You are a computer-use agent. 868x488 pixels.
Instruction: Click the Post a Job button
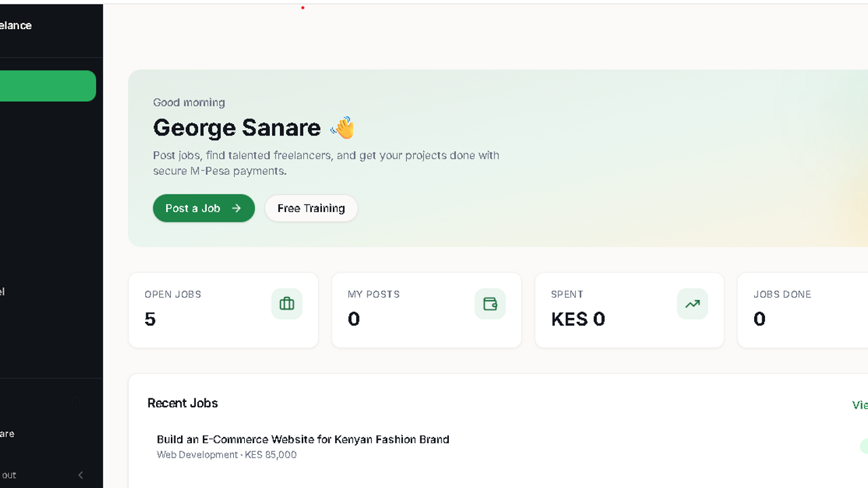203,208
